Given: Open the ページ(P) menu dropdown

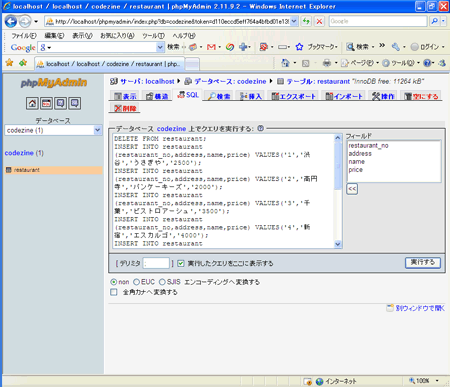Looking at the screenshot, I should coord(359,63).
